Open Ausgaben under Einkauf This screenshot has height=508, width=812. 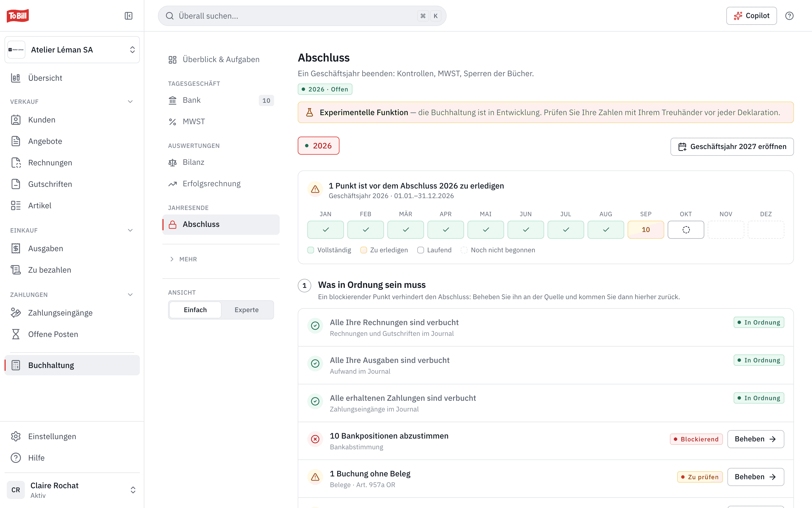point(72,249)
